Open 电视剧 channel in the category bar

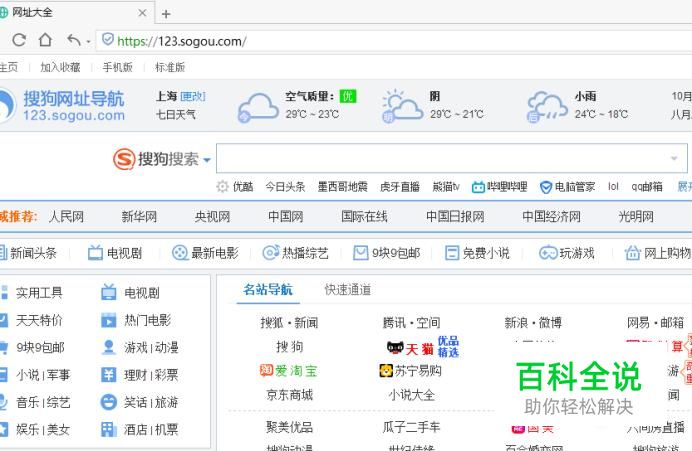115,253
